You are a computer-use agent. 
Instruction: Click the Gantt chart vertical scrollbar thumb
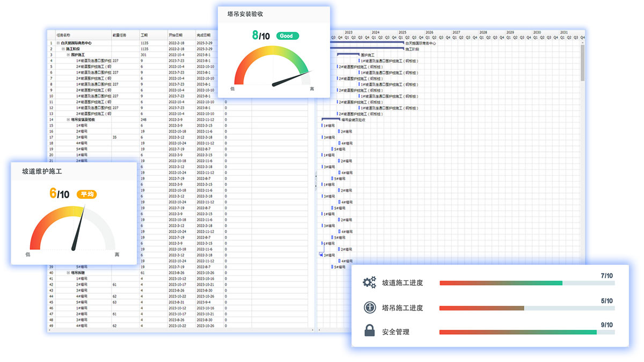click(x=582, y=62)
